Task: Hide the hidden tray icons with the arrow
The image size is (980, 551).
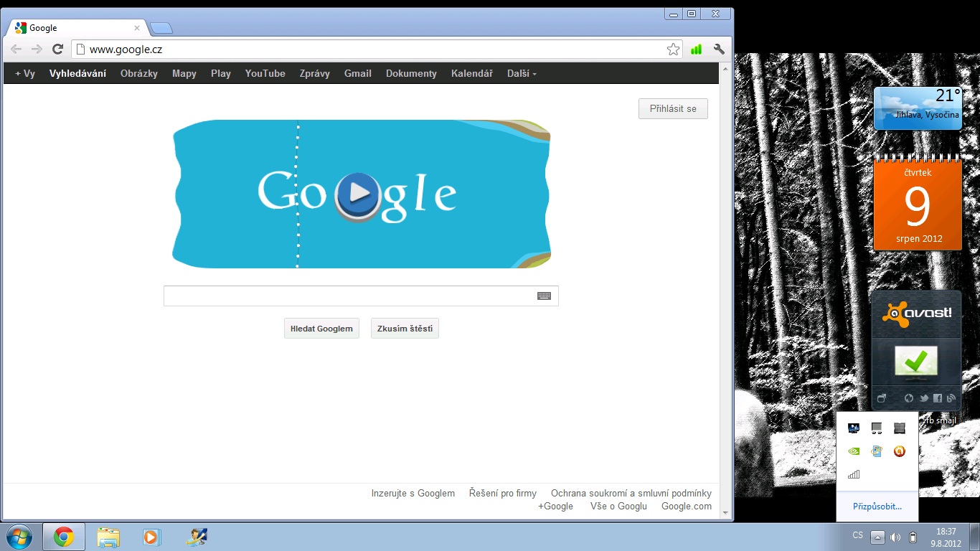Action: point(877,537)
